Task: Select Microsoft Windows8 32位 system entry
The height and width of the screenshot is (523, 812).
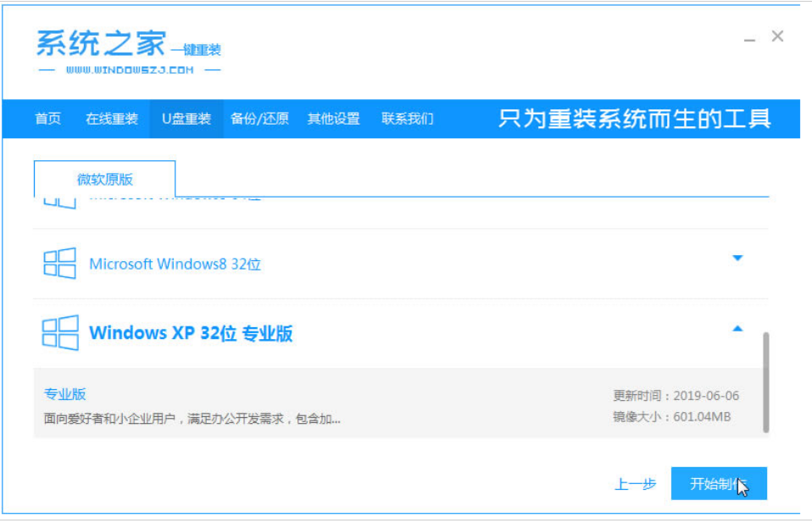Action: (x=400, y=264)
